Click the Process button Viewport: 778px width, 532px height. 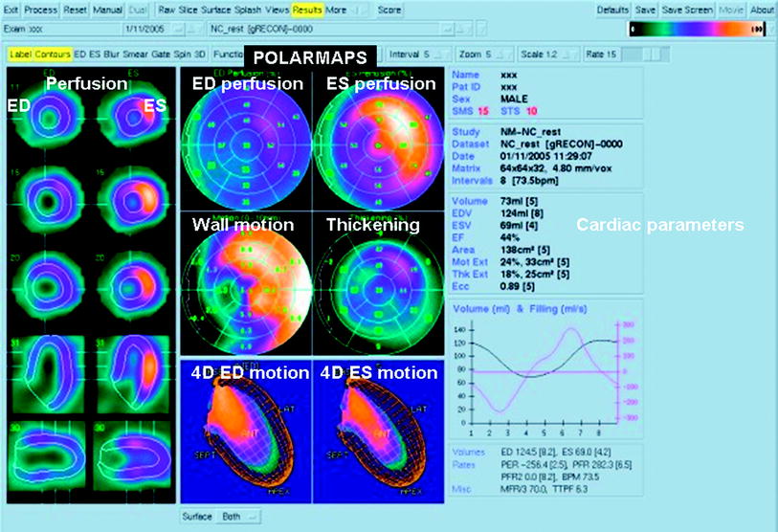pyautogui.click(x=40, y=9)
